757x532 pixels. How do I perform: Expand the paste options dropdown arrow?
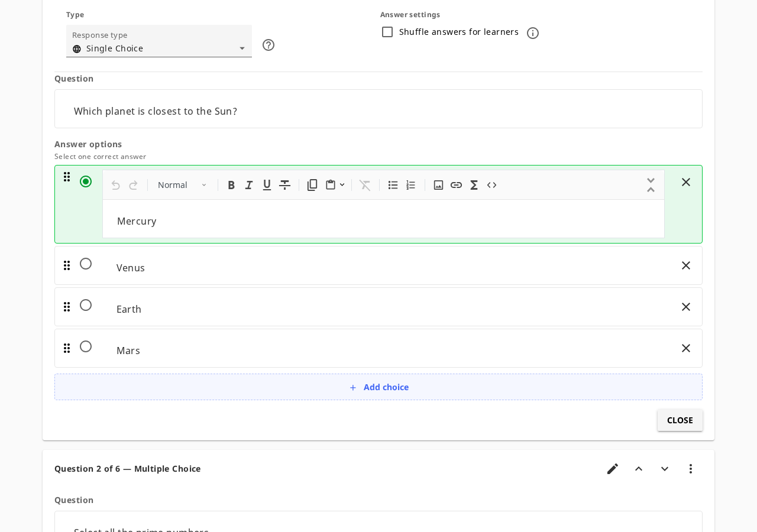click(342, 185)
